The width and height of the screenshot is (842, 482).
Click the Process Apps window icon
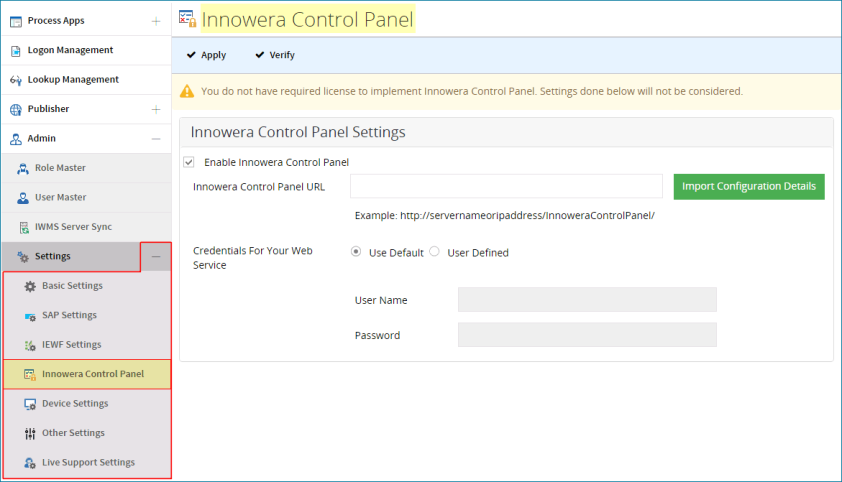(x=16, y=21)
